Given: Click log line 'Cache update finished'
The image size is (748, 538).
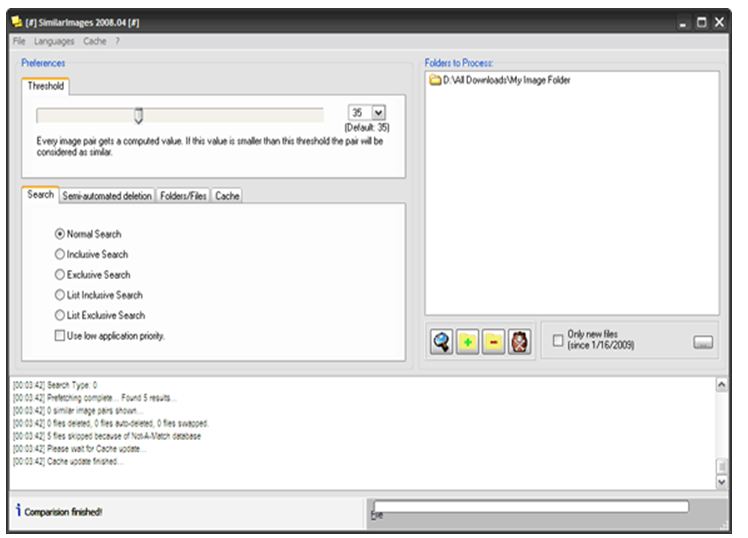Looking at the screenshot, I should [x=68, y=461].
